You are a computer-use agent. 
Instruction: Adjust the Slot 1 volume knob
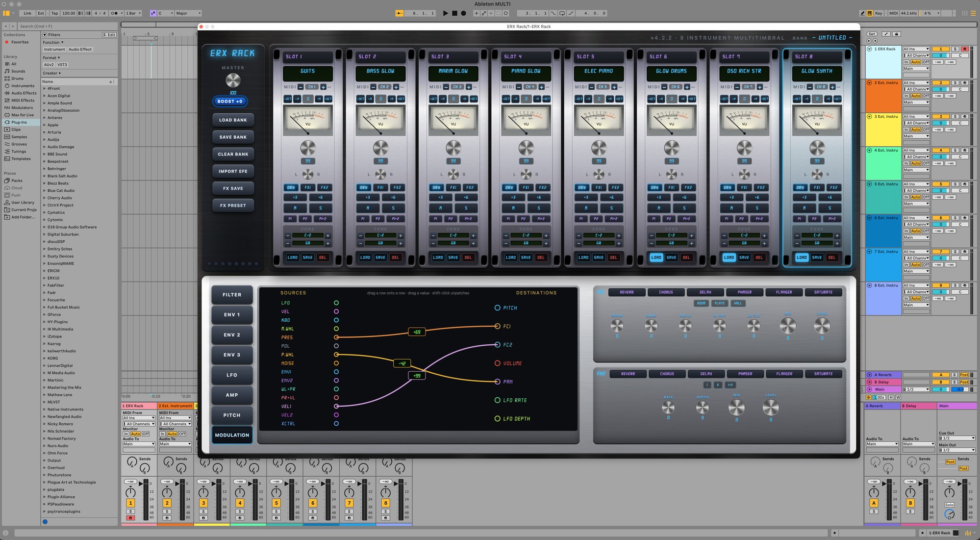pyautogui.click(x=308, y=148)
